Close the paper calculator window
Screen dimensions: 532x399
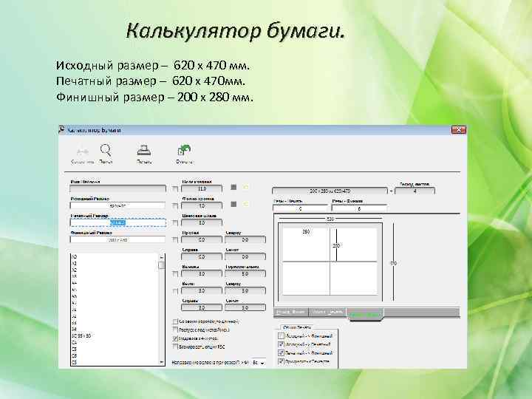(x=459, y=130)
